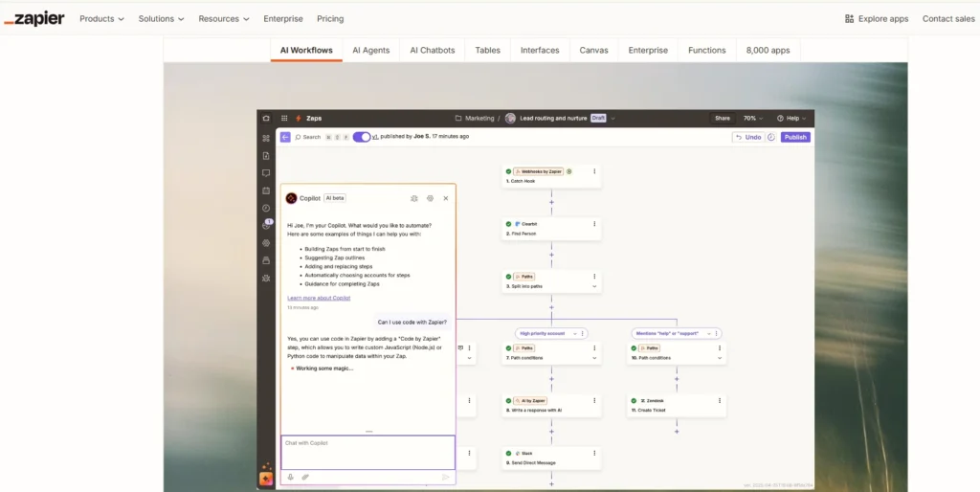Add step below Create Ticket plus button
The width and height of the screenshot is (980, 492).
pos(677,432)
